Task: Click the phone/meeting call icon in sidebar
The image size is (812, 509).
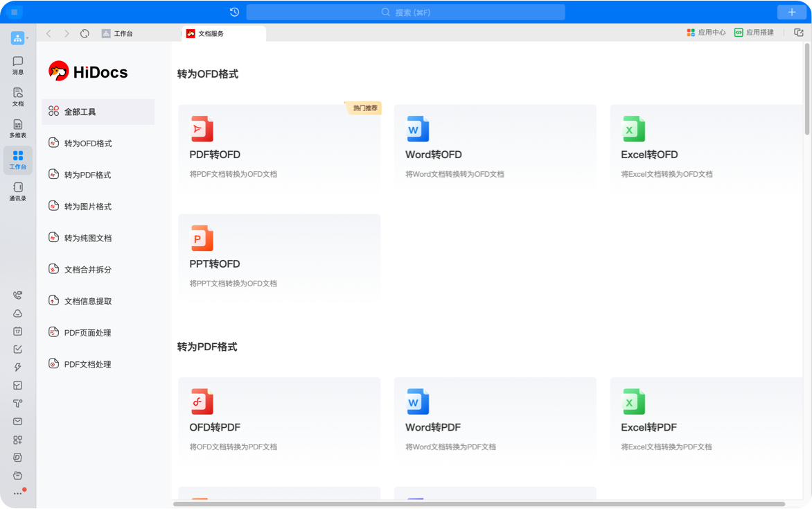Action: (17, 295)
